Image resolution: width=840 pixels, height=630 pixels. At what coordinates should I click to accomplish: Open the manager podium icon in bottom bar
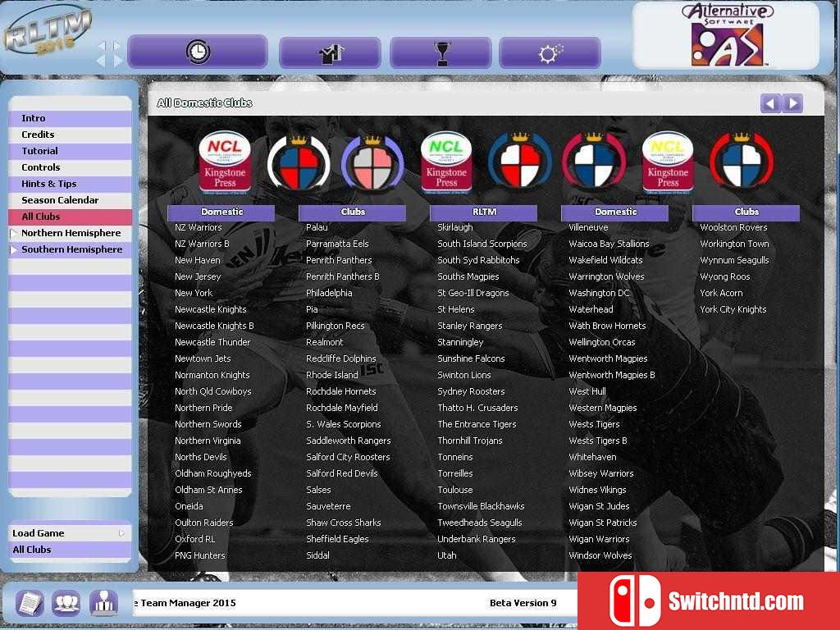[x=103, y=603]
